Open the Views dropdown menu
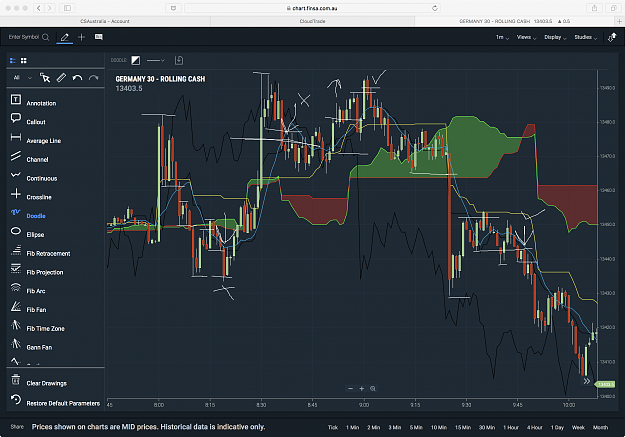 point(527,37)
